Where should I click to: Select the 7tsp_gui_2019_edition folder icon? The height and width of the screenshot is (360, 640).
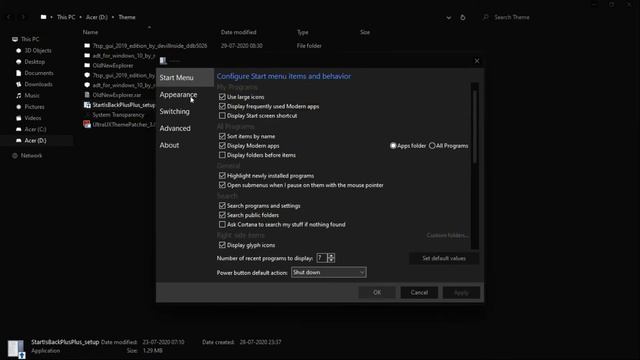click(87, 46)
